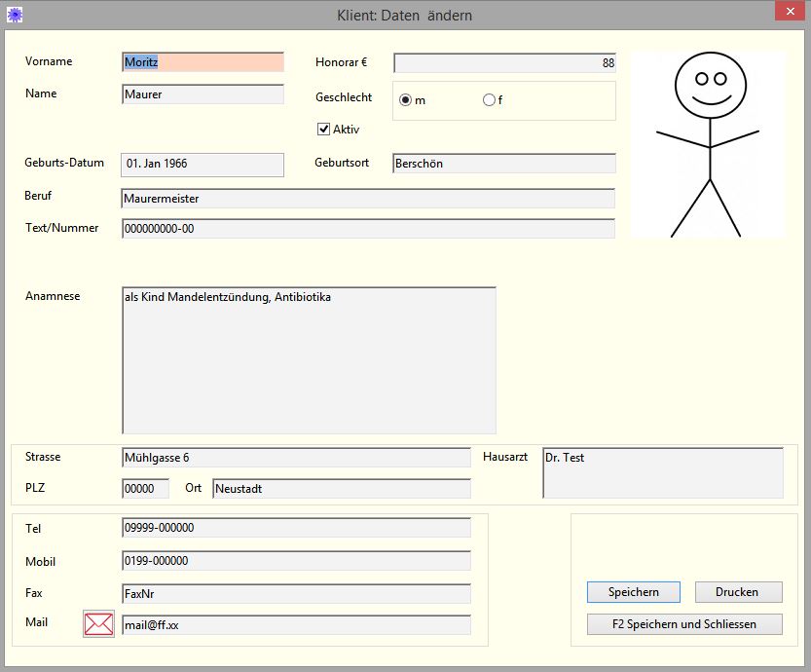Focus the Strasse field Mühlgasse 6
The width and height of the screenshot is (811, 672).
tap(296, 458)
